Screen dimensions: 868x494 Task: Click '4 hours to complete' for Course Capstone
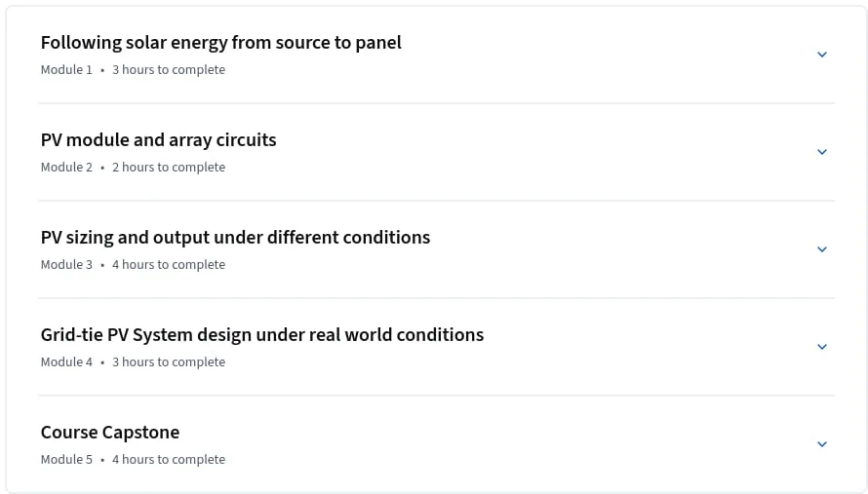(169, 459)
